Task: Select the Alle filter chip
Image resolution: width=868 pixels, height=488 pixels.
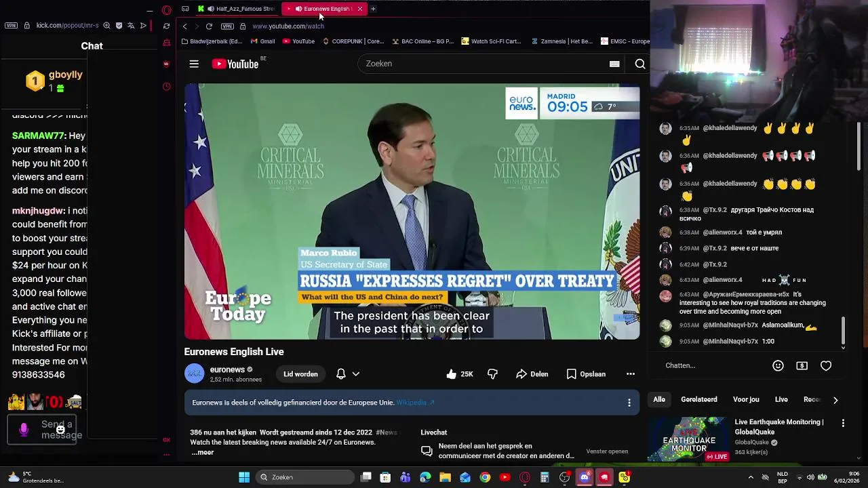Action: [659, 400]
